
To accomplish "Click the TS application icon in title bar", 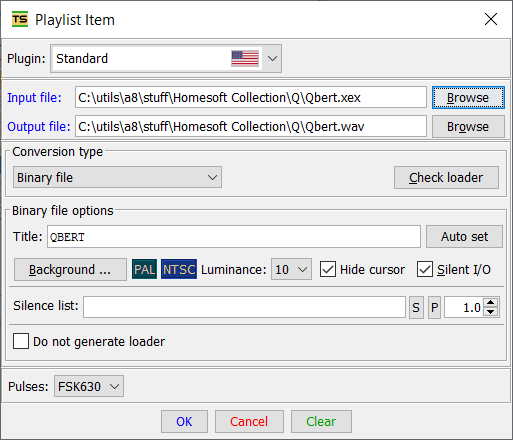I will (20, 19).
